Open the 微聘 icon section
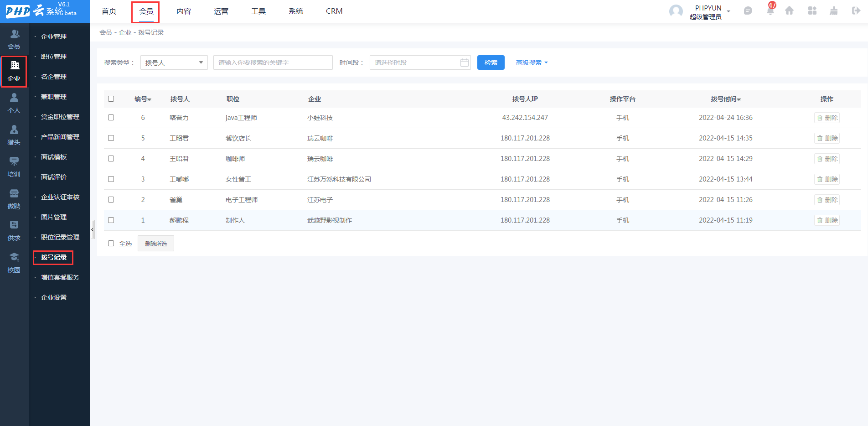 [14, 193]
